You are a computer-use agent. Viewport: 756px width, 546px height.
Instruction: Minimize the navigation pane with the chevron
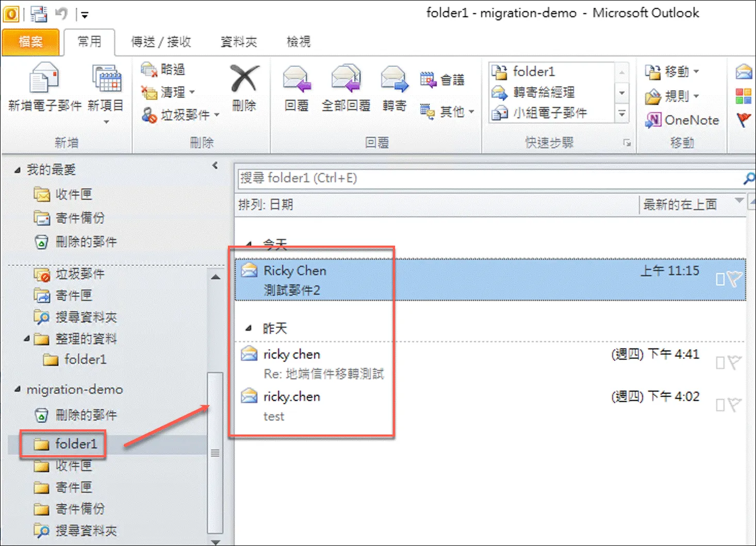[x=215, y=166]
